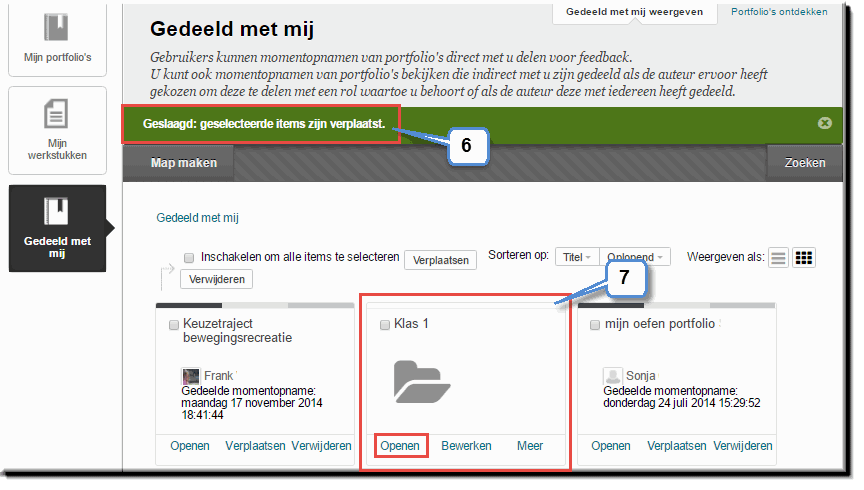Open the Oplopend sort order dropdown

[x=635, y=257]
